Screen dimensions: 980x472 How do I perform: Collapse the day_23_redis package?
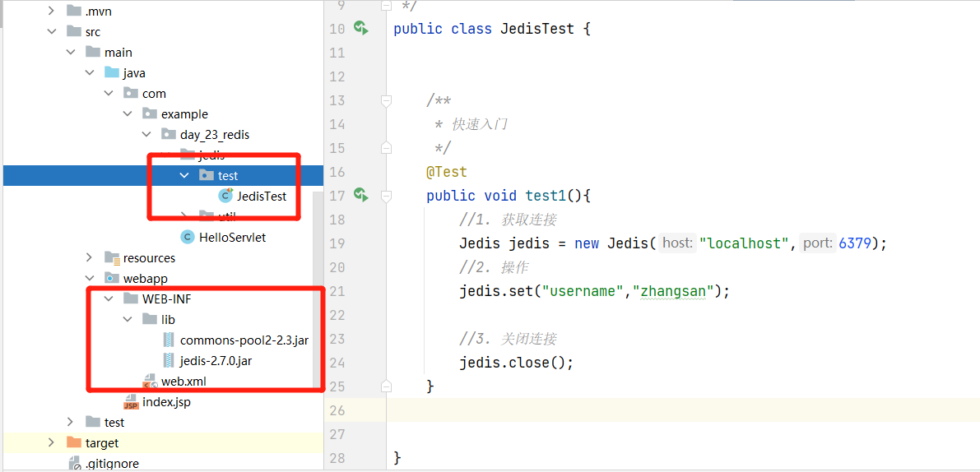pyautogui.click(x=146, y=134)
